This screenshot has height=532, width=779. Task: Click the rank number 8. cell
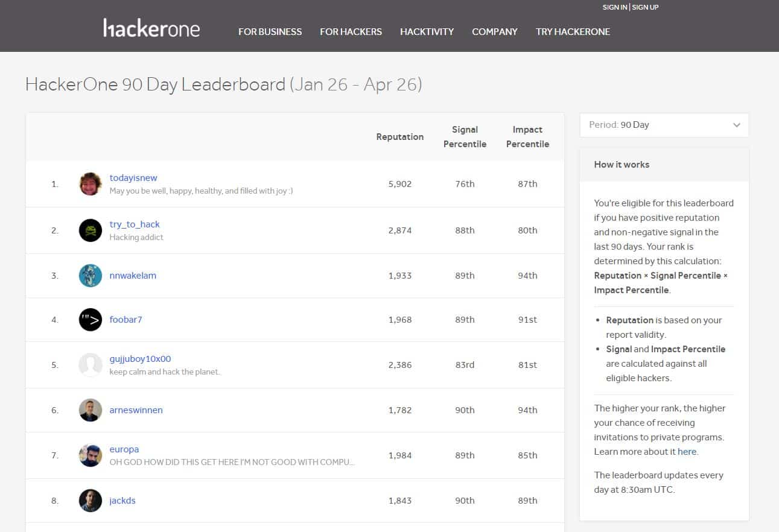click(x=55, y=501)
